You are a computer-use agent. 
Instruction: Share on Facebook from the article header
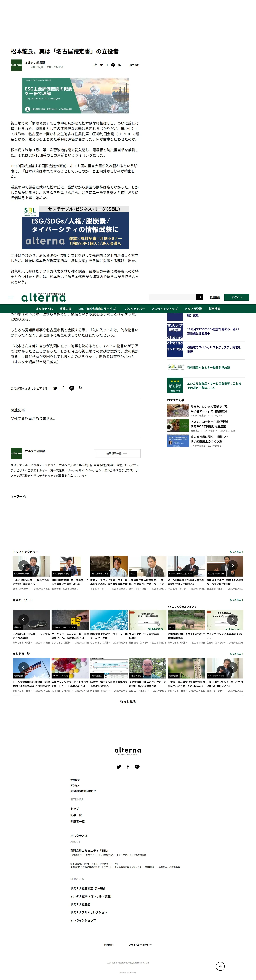tap(107, 65)
